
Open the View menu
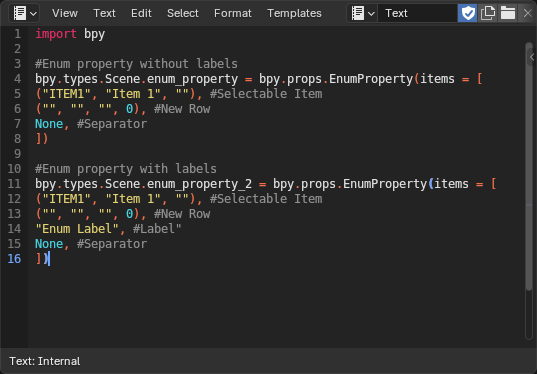point(65,13)
